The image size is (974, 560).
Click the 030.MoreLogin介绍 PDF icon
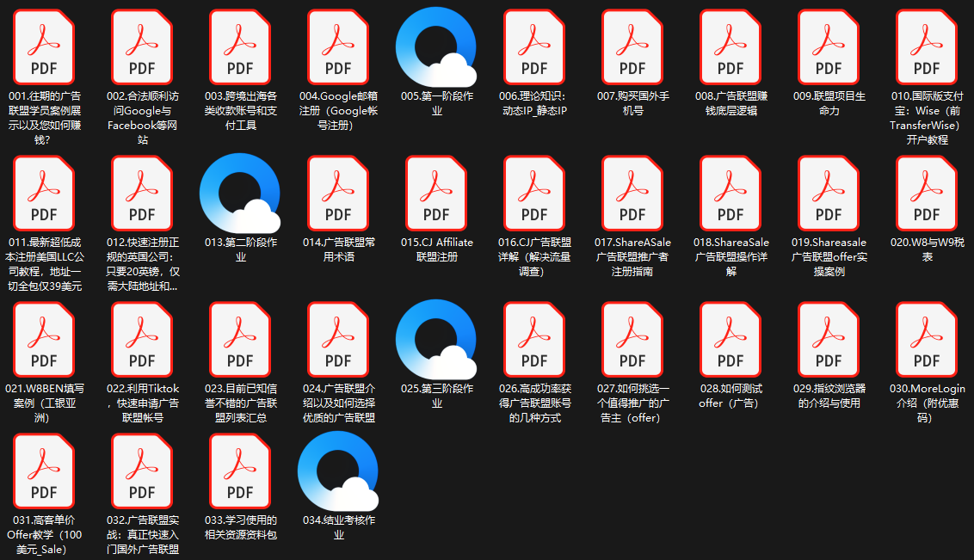pyautogui.click(x=927, y=341)
